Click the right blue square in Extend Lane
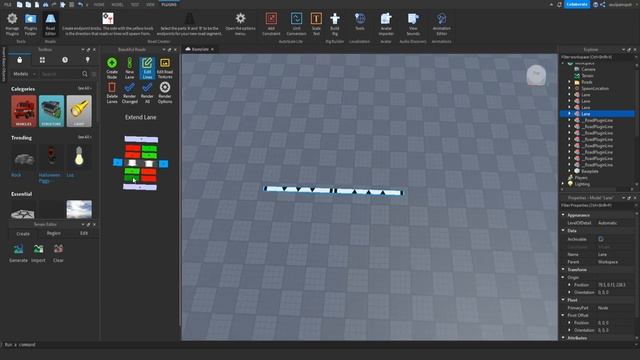The image size is (640, 360). pos(163,164)
